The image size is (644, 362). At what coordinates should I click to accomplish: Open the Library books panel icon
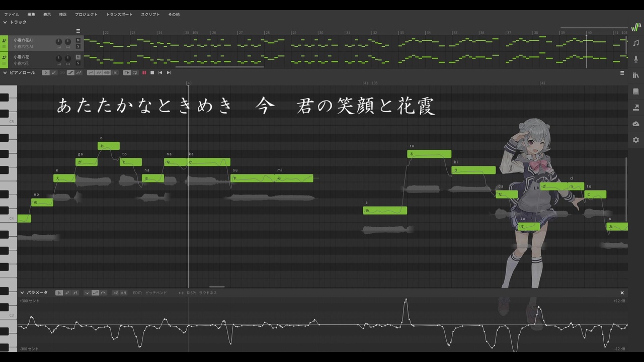click(x=636, y=75)
